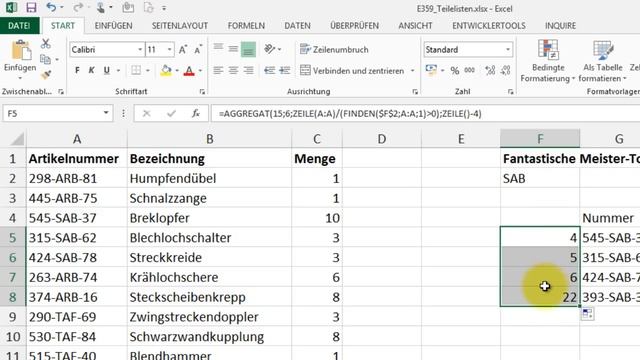Open the Auto Fill Options button
This screenshot has height=360, width=640.
pyautogui.click(x=587, y=314)
